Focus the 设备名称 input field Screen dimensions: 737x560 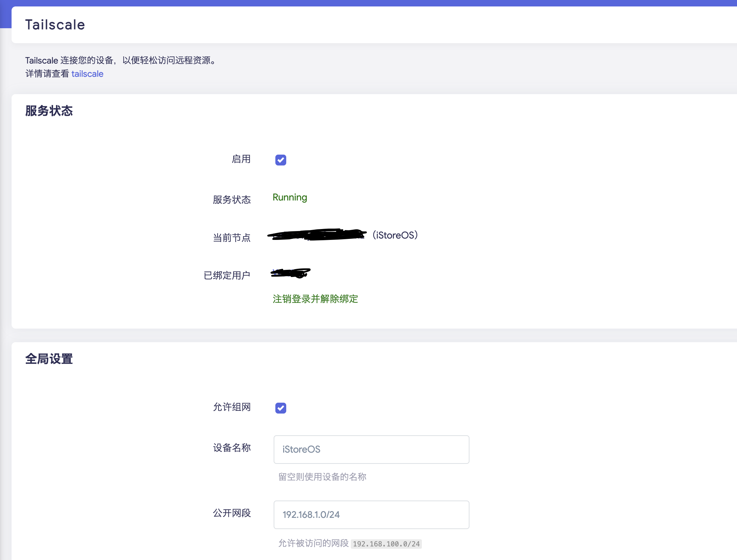pos(371,449)
